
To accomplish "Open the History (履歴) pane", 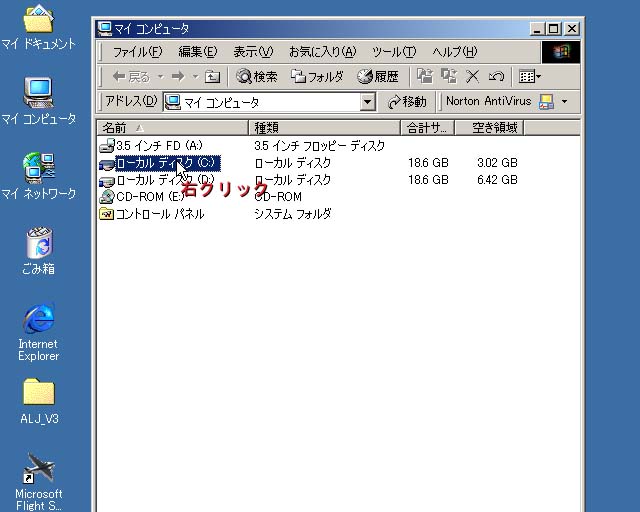I will 378,76.
